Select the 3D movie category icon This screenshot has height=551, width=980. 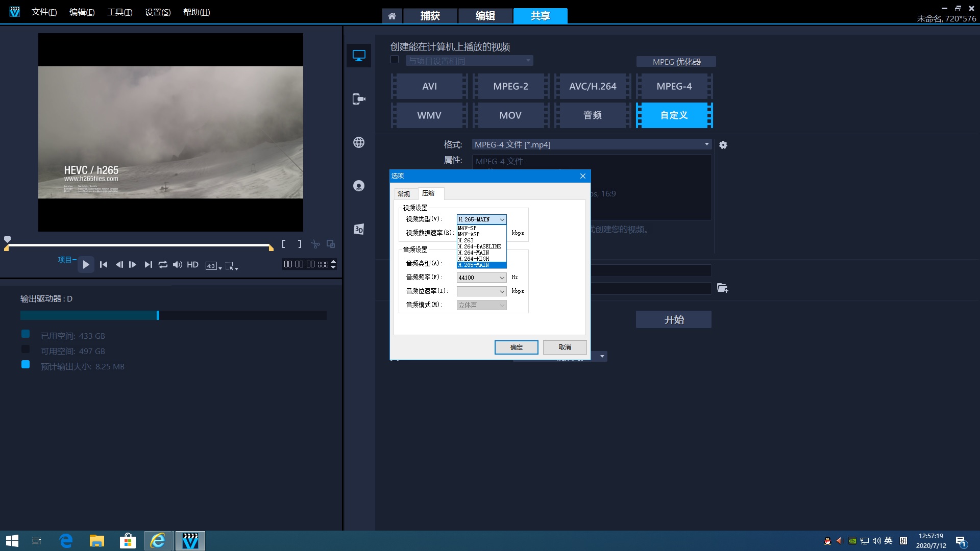359,229
